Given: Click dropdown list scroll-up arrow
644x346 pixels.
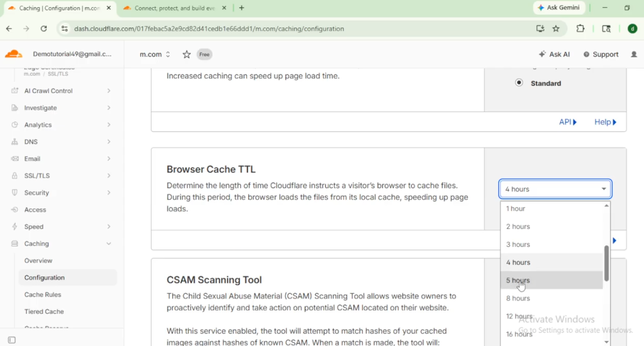Looking at the screenshot, I should coord(607,206).
